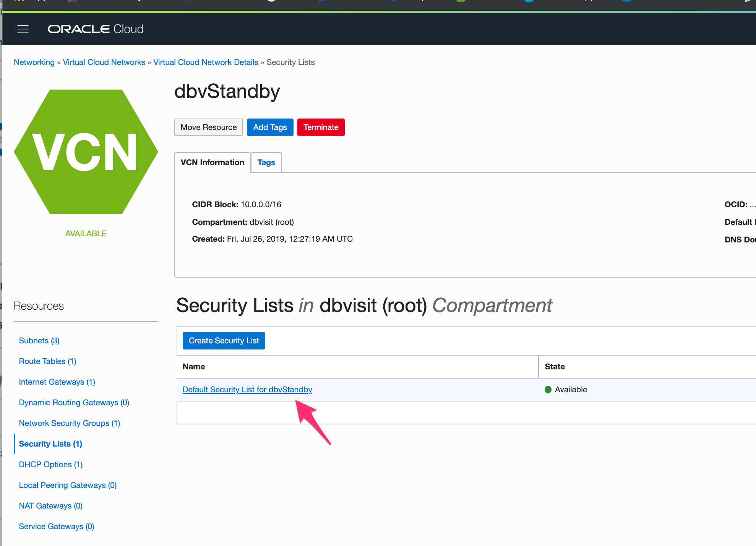Screen dimensions: 756x546
Task: Click the Resources heading
Action: point(39,306)
